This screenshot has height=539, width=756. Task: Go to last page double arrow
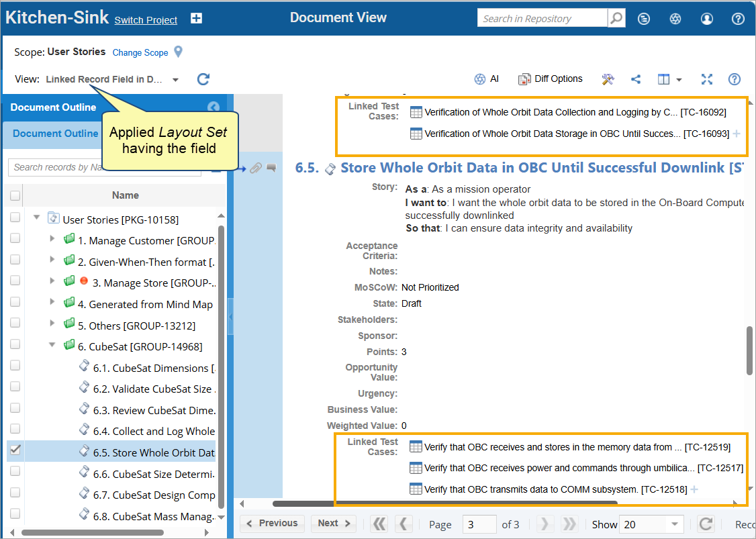[569, 524]
